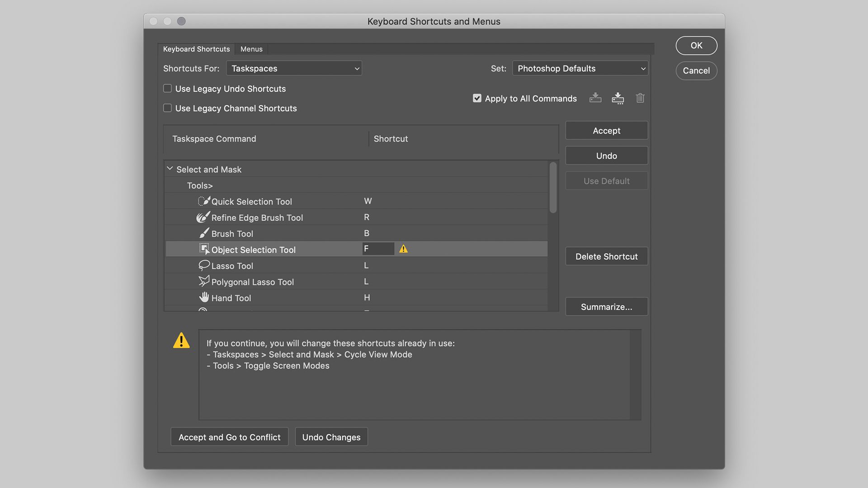Screen dimensions: 868x488
Task: Select the Lasso Tool icon
Action: [204, 265]
